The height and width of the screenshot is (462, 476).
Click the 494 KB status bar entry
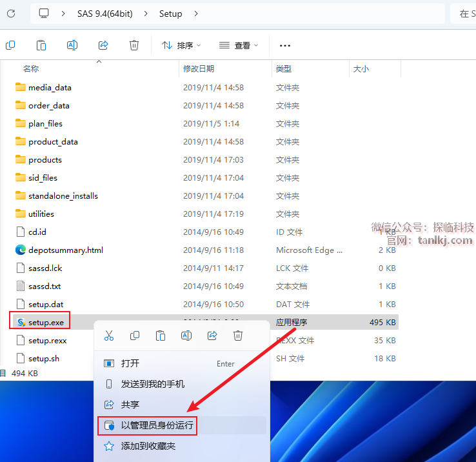click(25, 374)
